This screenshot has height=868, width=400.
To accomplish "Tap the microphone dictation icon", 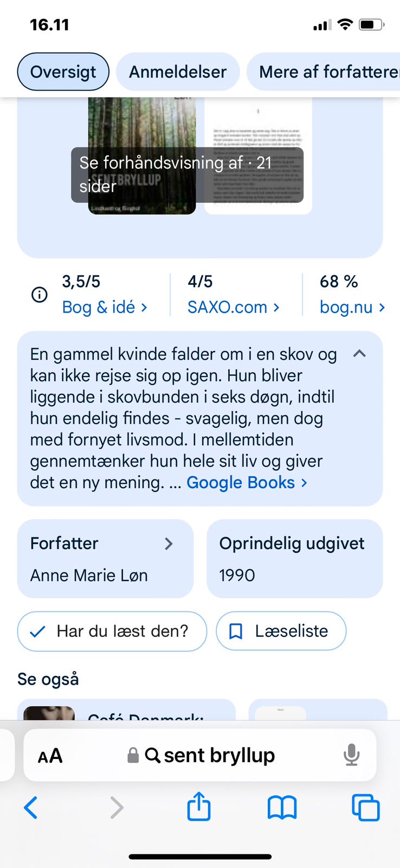I will click(x=351, y=755).
